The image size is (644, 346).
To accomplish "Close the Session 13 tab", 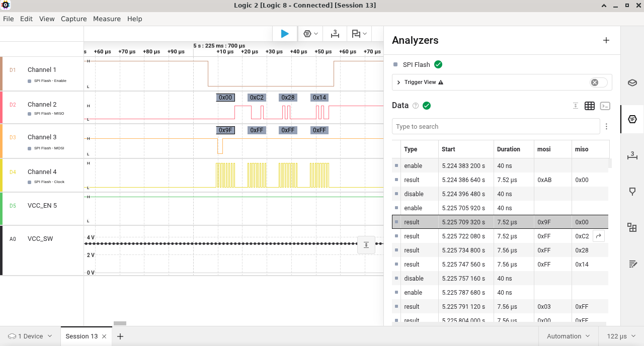I will pyautogui.click(x=104, y=336).
